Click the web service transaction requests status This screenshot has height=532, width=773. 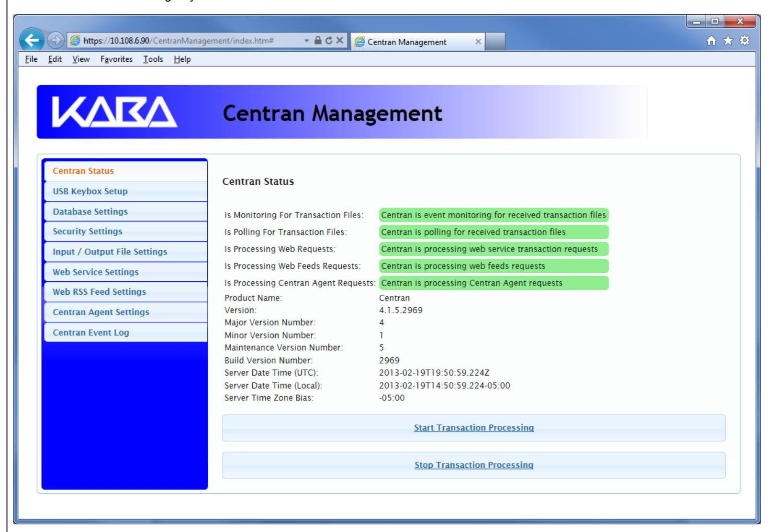tap(493, 249)
